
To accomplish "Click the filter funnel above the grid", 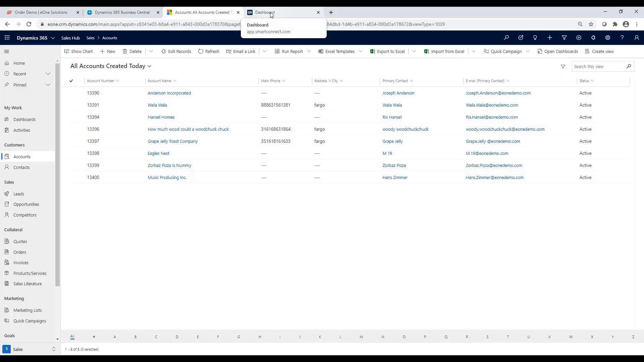I will pos(563,66).
